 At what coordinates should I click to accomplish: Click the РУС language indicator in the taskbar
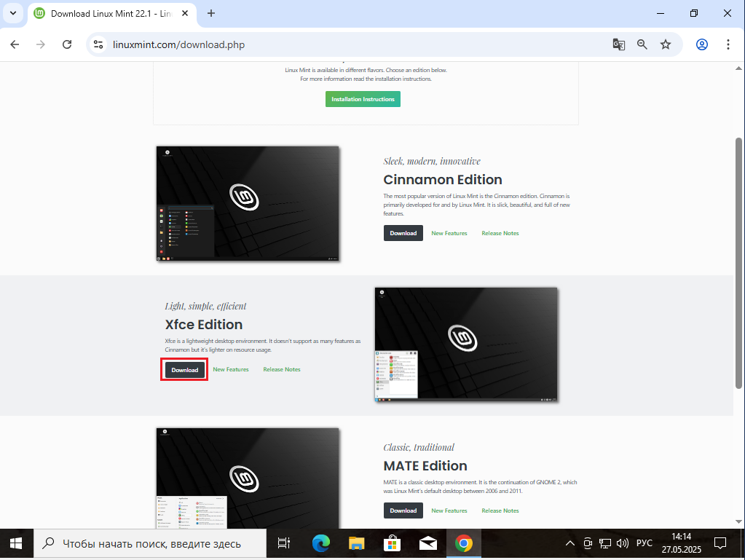tap(644, 543)
